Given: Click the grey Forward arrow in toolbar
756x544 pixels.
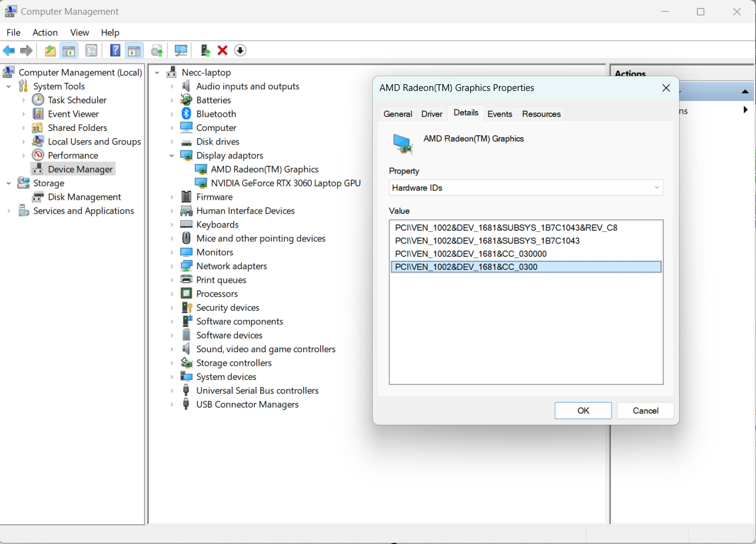Looking at the screenshot, I should pos(26,50).
